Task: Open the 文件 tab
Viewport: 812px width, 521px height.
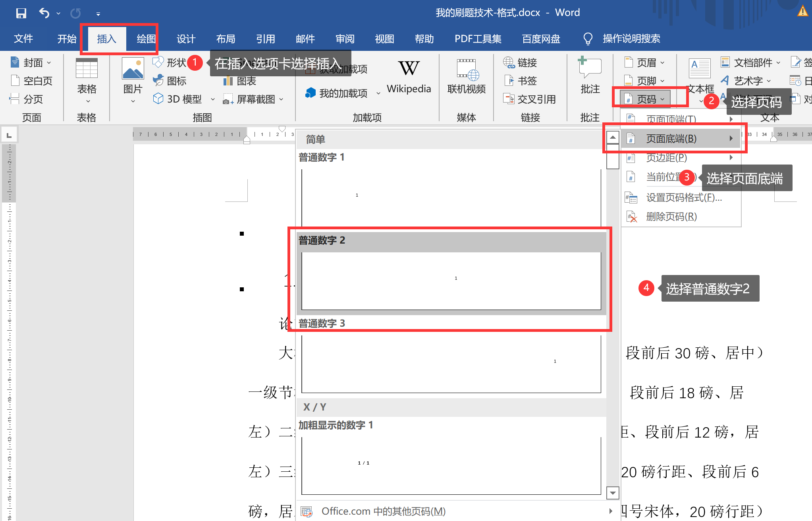Action: pos(23,39)
